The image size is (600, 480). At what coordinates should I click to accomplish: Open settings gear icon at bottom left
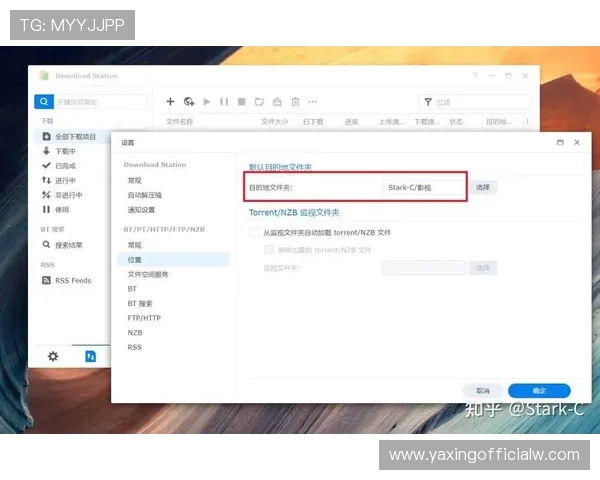coord(53,356)
